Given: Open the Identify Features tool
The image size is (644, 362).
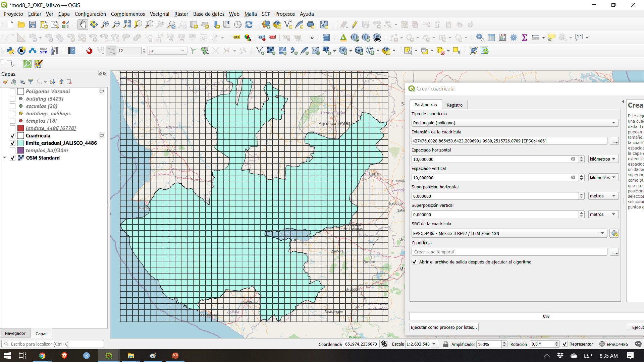Looking at the screenshot, I should click(x=480, y=38).
